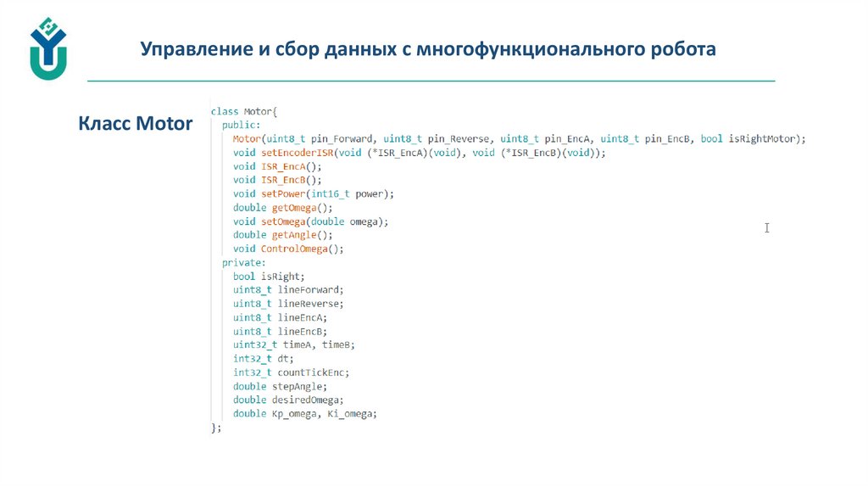
Task: Click the 'uint8_t lineReverse;' line
Action: point(288,304)
